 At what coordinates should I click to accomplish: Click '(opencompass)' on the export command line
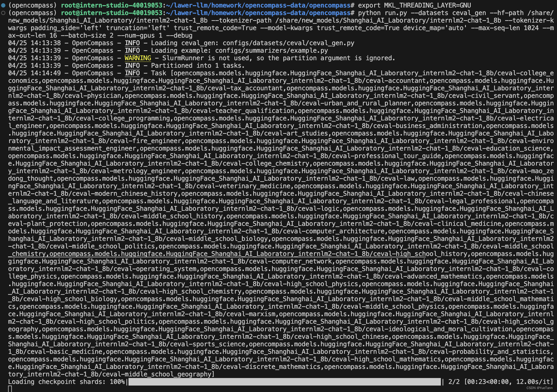click(x=33, y=5)
